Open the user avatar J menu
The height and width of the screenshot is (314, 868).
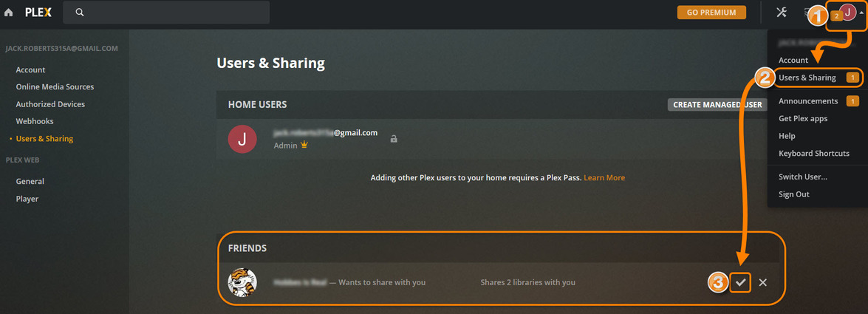pyautogui.click(x=847, y=12)
